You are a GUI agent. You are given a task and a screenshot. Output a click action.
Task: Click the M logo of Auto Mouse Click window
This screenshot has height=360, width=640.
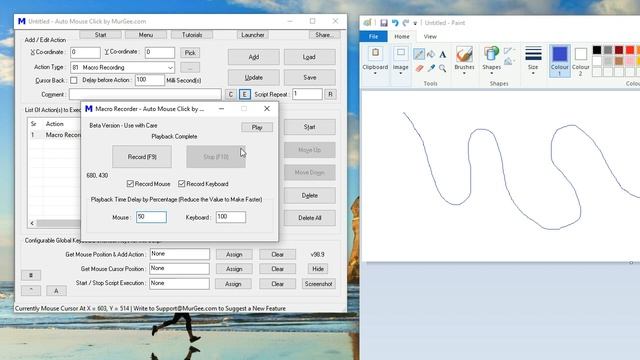pyautogui.click(x=22, y=21)
